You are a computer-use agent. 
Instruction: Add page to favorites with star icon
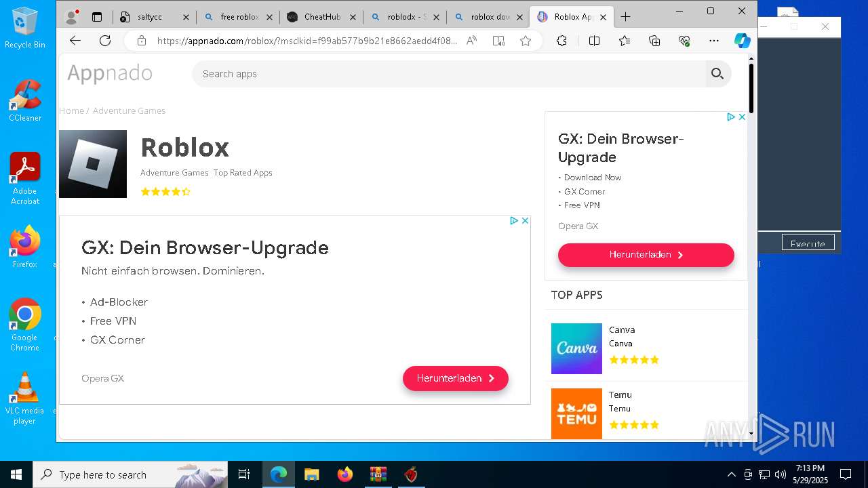[x=526, y=41]
